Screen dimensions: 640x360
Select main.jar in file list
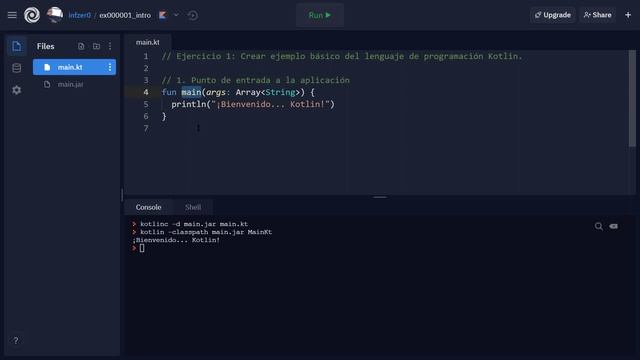(x=74, y=84)
